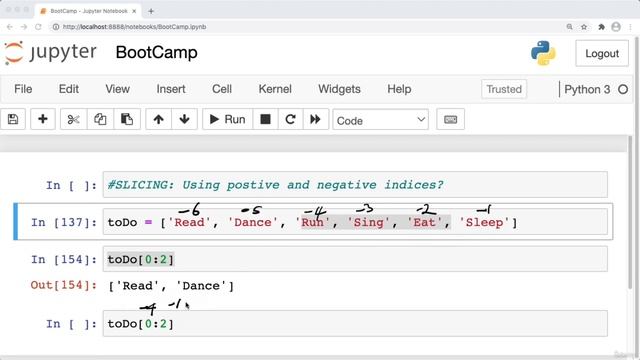This screenshot has height=360, width=640.
Task: Open the View menu
Action: [x=118, y=89]
